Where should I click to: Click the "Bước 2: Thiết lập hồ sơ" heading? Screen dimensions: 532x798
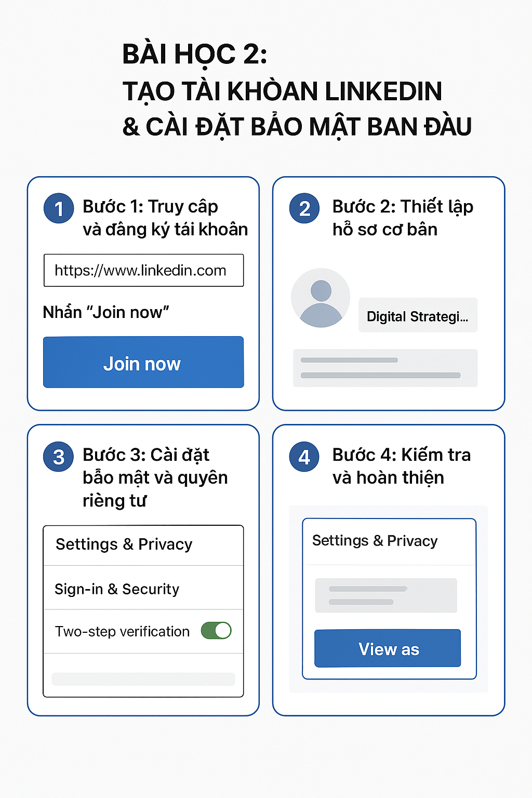coord(403,218)
